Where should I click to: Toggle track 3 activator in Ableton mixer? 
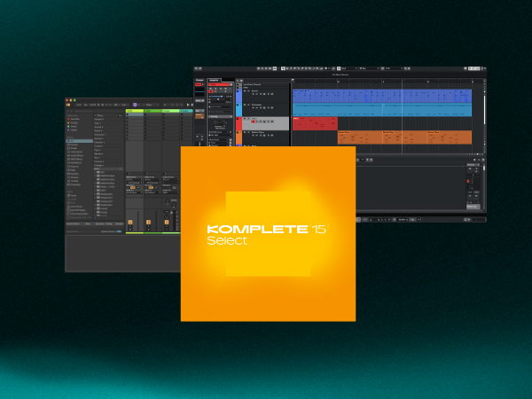pos(167,222)
